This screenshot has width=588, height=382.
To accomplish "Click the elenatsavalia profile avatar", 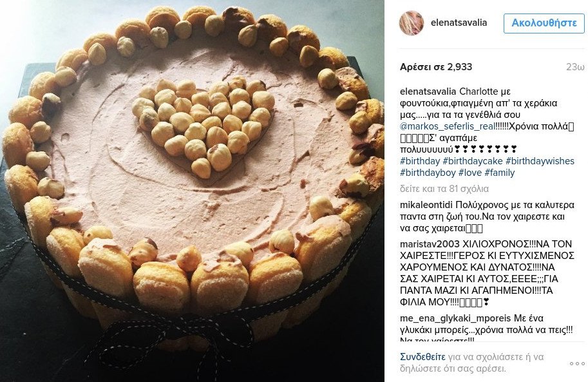I will coord(412,23).
